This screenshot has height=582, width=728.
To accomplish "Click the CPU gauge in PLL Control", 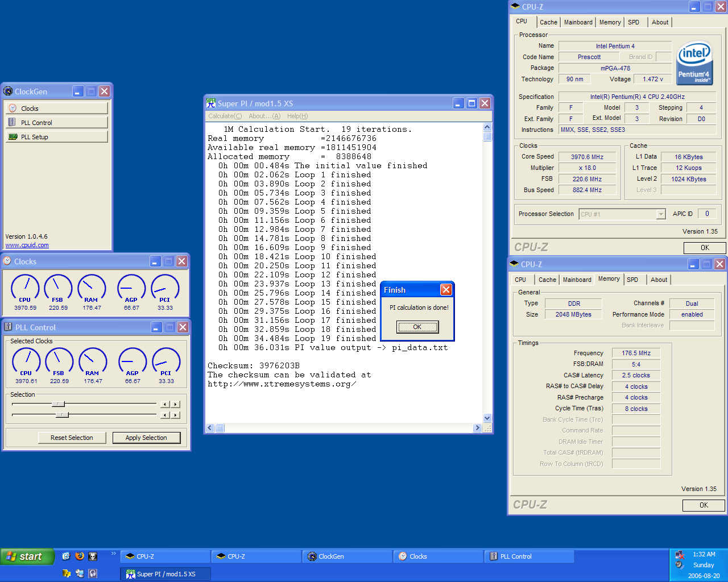I will coord(26,361).
